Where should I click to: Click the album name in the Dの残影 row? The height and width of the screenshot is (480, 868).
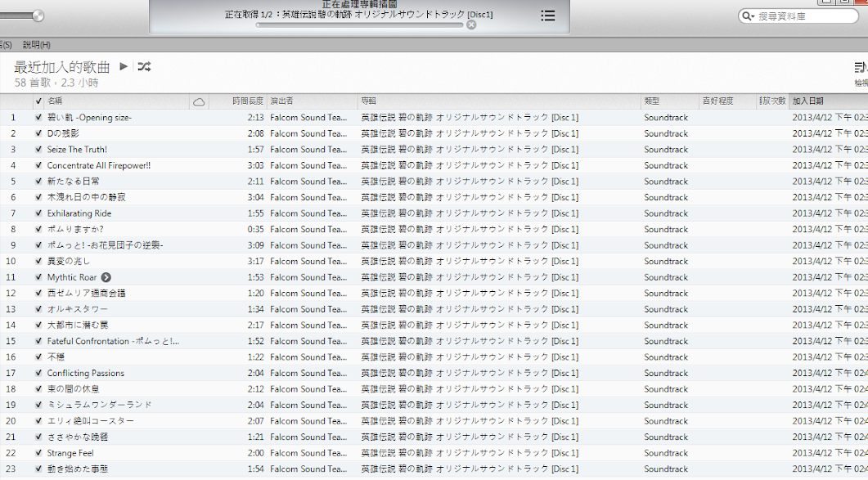pos(470,133)
